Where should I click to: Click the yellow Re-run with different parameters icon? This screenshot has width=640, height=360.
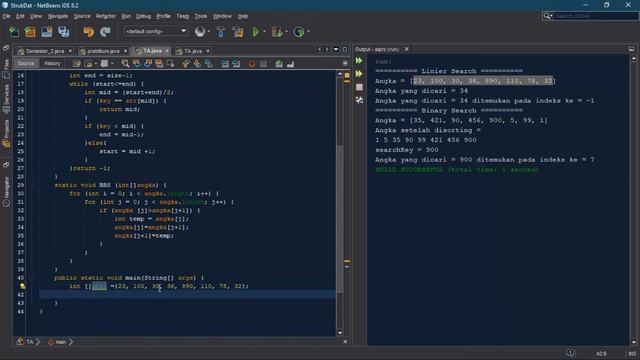[359, 74]
